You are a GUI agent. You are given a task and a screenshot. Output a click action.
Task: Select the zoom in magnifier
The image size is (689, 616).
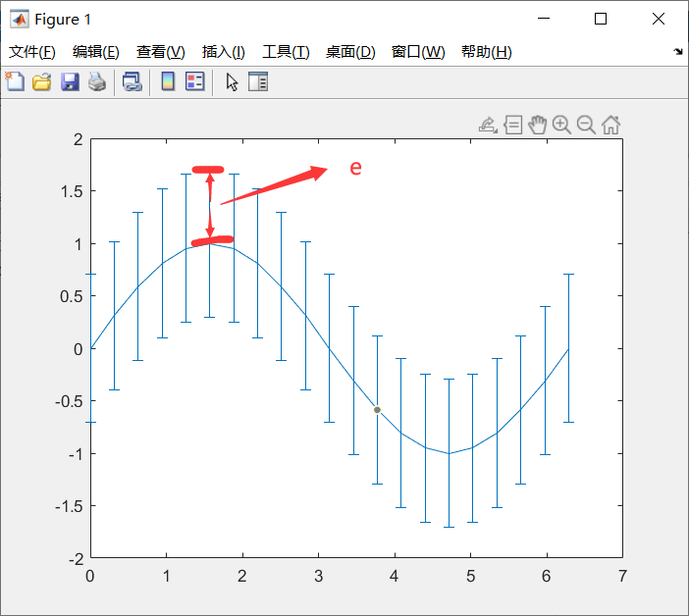pyautogui.click(x=561, y=126)
